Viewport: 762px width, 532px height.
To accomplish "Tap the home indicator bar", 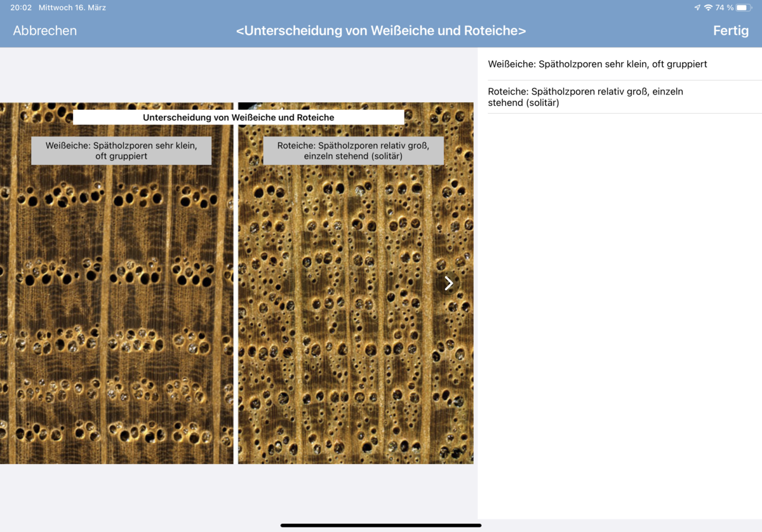I will coord(381,525).
